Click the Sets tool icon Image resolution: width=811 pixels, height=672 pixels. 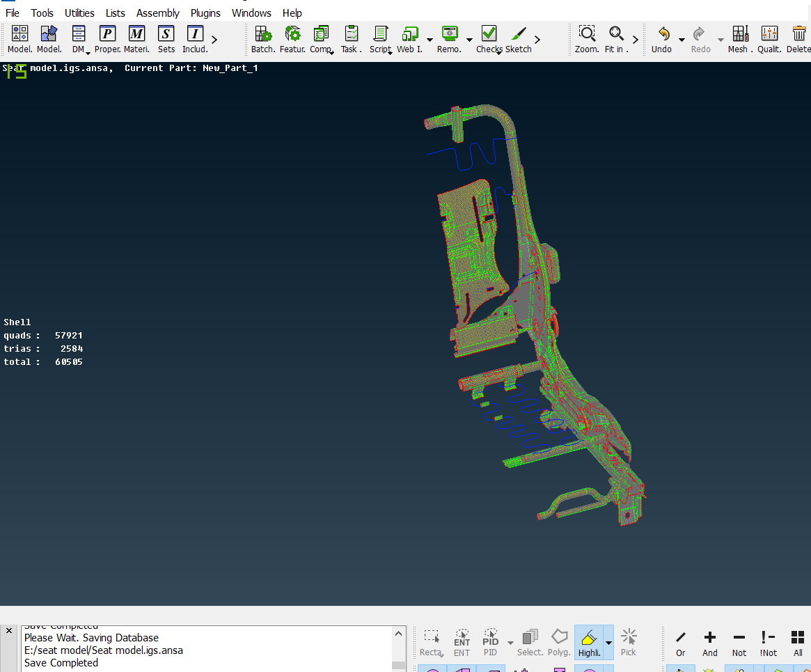coord(166,33)
